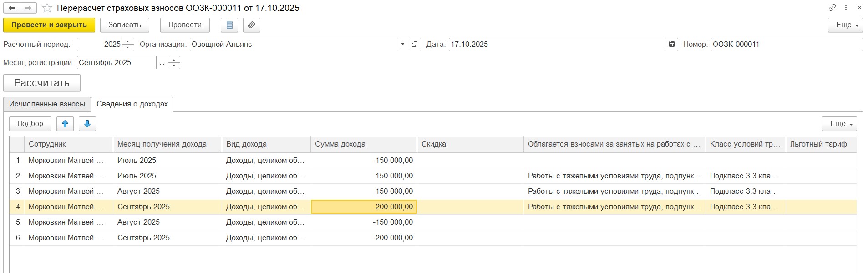Copy document link with chain icon
The height and width of the screenshot is (273, 868).
point(832,8)
